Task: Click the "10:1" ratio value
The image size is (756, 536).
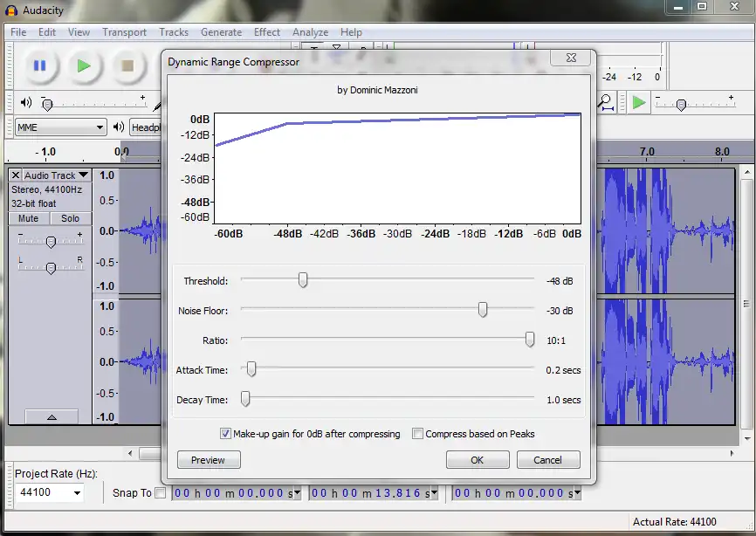Action: (x=556, y=340)
